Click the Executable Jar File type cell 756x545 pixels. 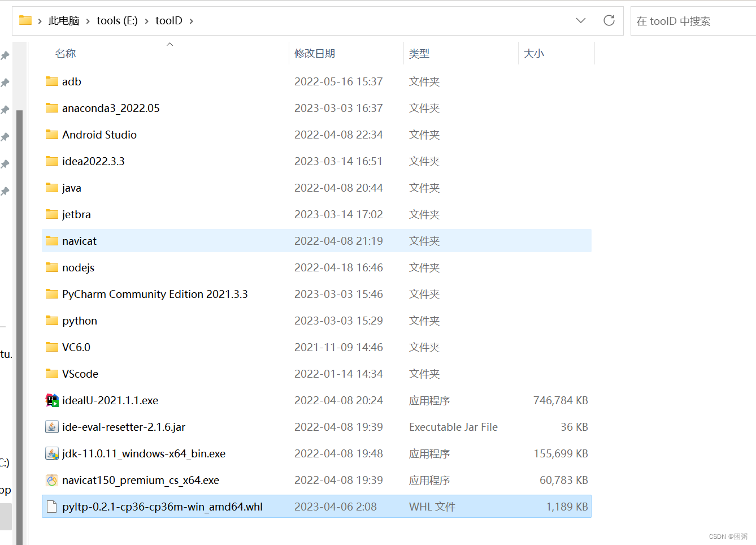tap(453, 427)
